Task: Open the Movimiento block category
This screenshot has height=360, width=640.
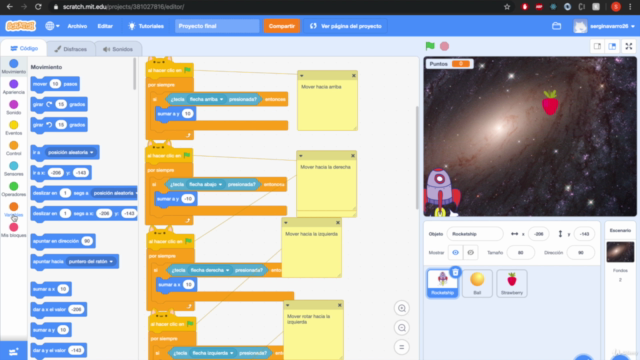Action: point(13,66)
